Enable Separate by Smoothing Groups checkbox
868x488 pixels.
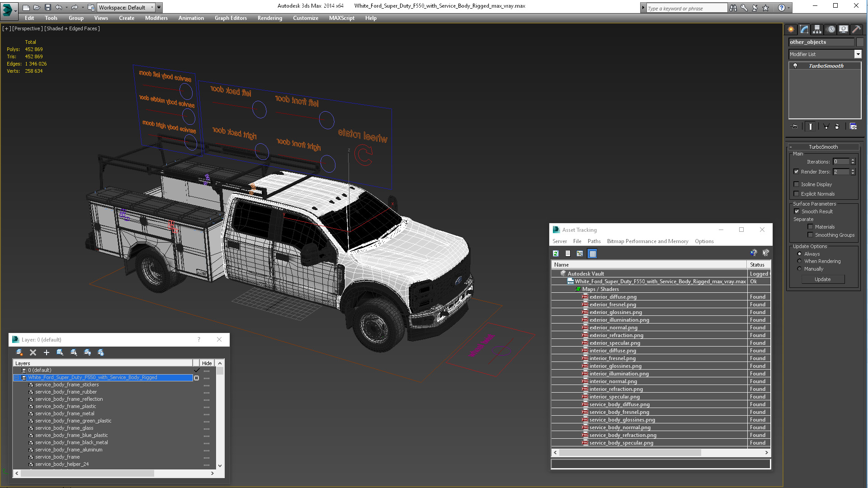click(x=810, y=235)
